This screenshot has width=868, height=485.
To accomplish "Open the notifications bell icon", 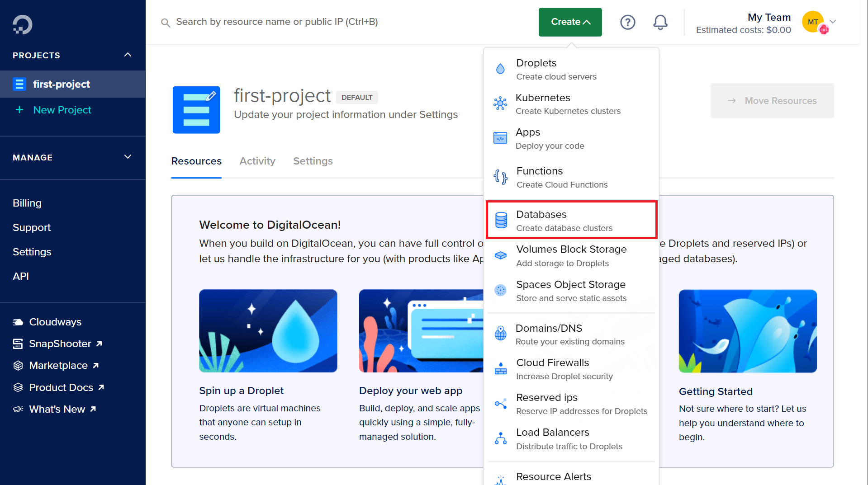I will pos(660,22).
